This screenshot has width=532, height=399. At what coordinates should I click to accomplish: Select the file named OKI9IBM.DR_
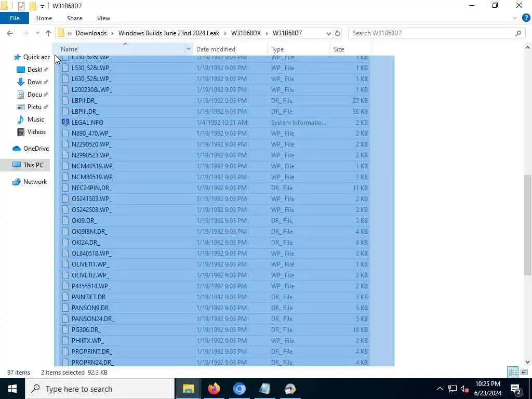pos(89,231)
